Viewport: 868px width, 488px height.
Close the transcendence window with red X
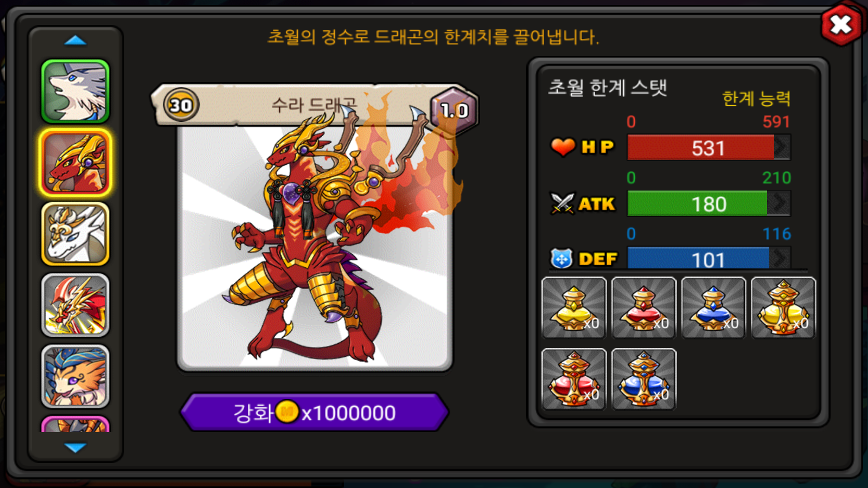point(841,24)
